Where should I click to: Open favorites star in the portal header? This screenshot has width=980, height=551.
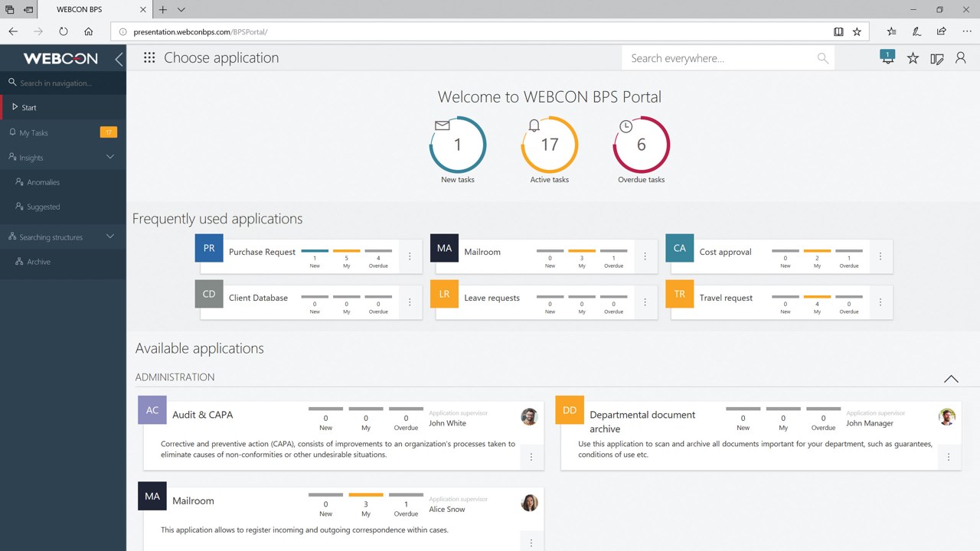tap(913, 58)
